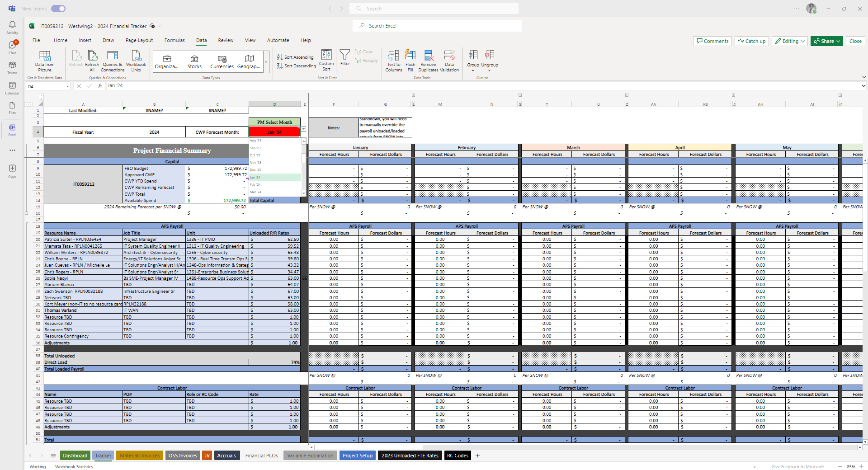Click the Catch up button
868x470 pixels.
pos(751,41)
